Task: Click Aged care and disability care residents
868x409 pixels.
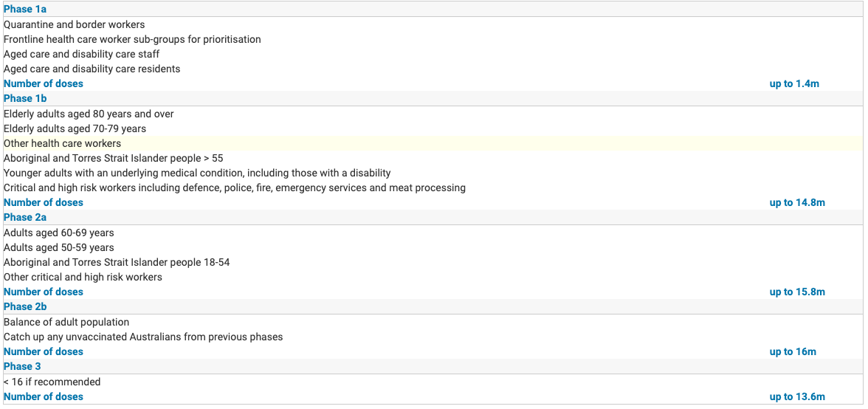Action: [x=92, y=69]
